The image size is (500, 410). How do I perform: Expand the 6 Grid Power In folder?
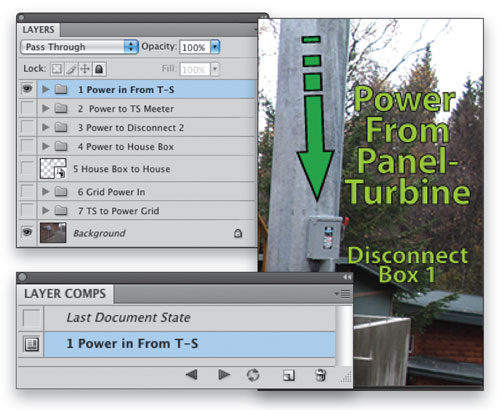click(x=46, y=191)
